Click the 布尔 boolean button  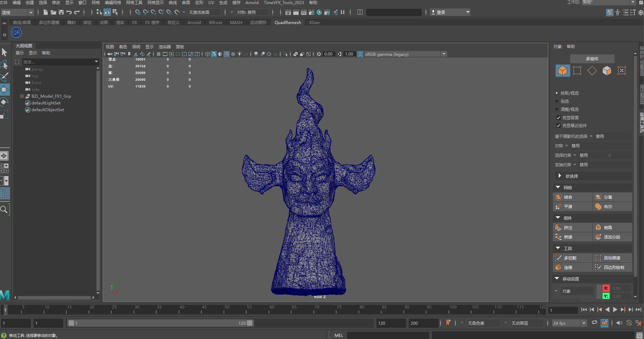tap(612, 207)
